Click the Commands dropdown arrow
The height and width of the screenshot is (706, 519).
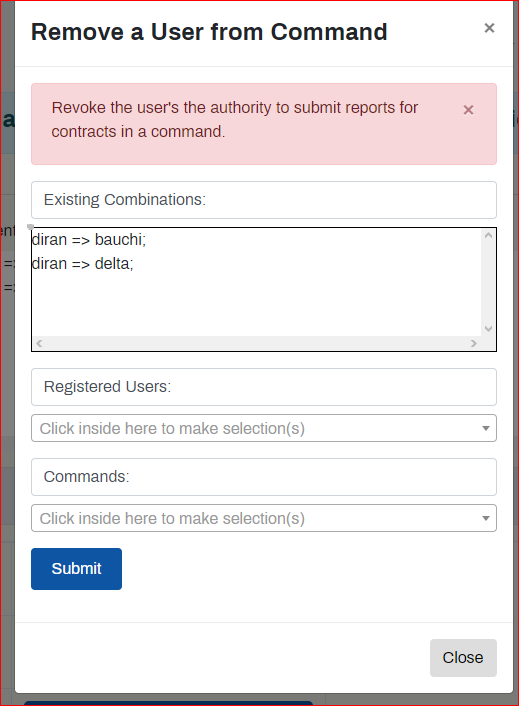(x=486, y=518)
